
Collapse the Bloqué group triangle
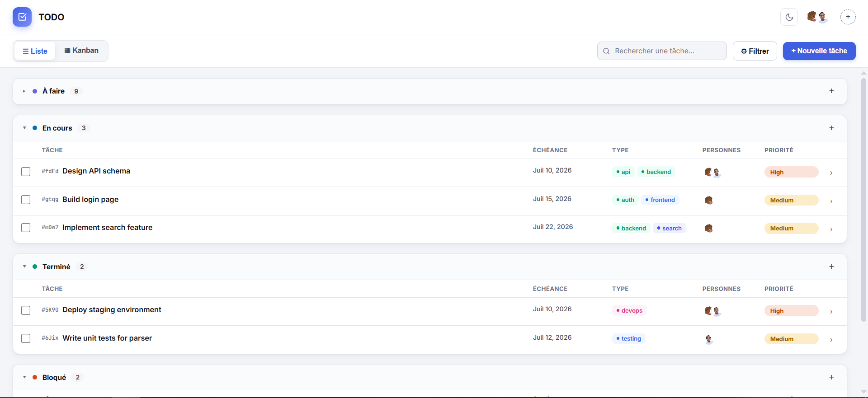point(24,377)
